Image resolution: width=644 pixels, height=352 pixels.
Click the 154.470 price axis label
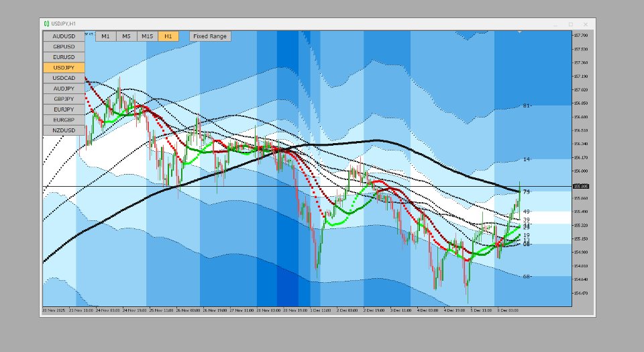(581, 293)
